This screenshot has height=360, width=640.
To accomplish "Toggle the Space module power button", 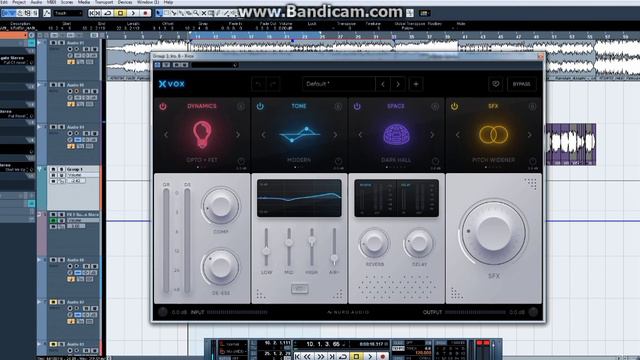I will coord(357,107).
